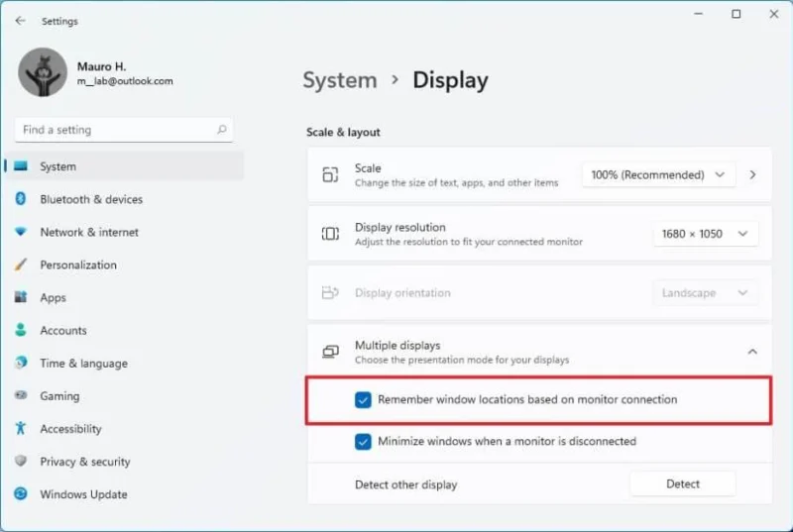
Task: Open the 100% (Recommended) scale dropdown
Action: (x=658, y=174)
